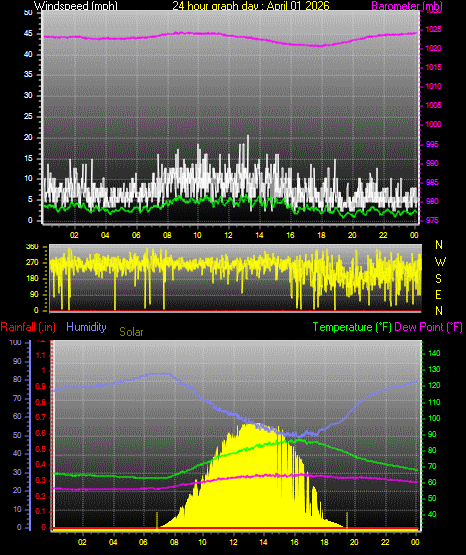The width and height of the screenshot is (466, 555).
Task: Select the 0.5 rainfall axis value
Action: click(x=41, y=450)
